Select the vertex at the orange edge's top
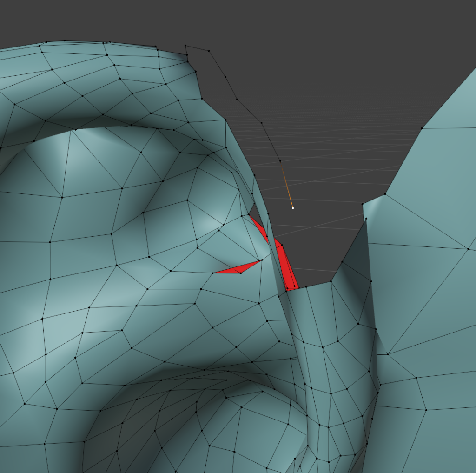The height and width of the screenshot is (473, 476). (x=280, y=161)
